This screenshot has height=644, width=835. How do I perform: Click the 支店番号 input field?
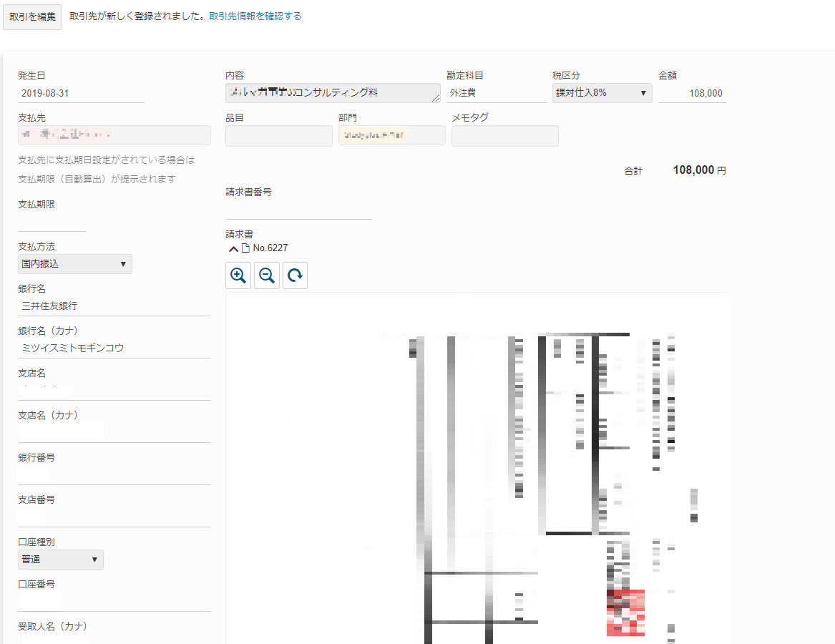tap(114, 517)
